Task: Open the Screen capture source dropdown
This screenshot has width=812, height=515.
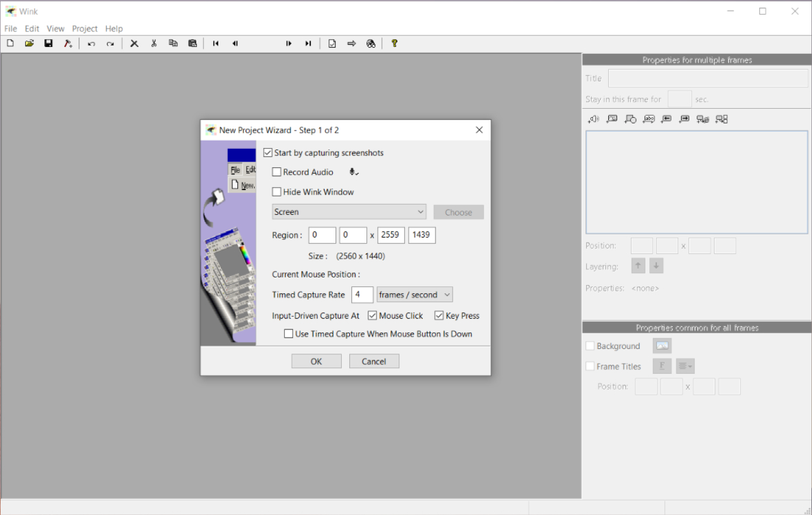Action: [x=349, y=212]
